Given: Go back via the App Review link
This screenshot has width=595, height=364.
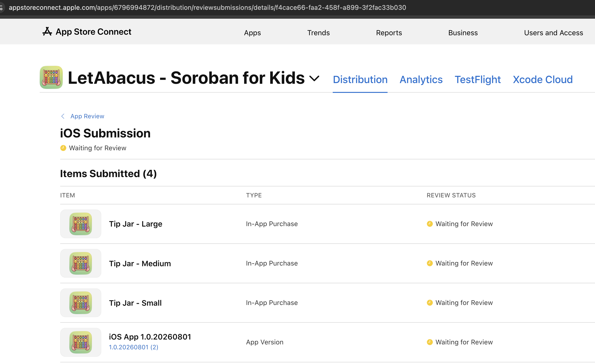Looking at the screenshot, I should [87, 116].
